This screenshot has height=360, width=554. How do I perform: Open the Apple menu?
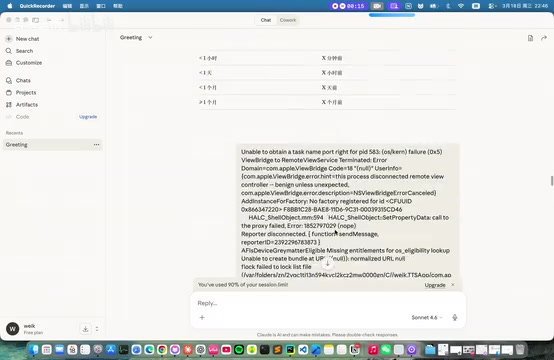click(x=10, y=6)
